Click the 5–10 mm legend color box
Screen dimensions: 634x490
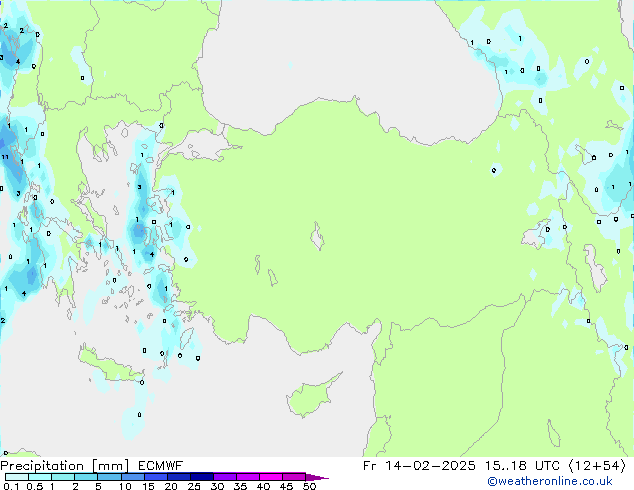tap(109, 477)
